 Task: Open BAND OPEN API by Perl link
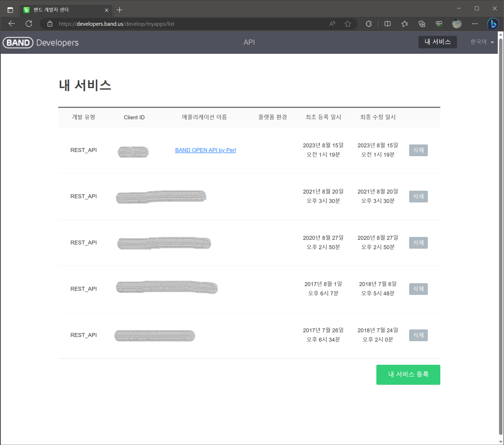point(205,150)
